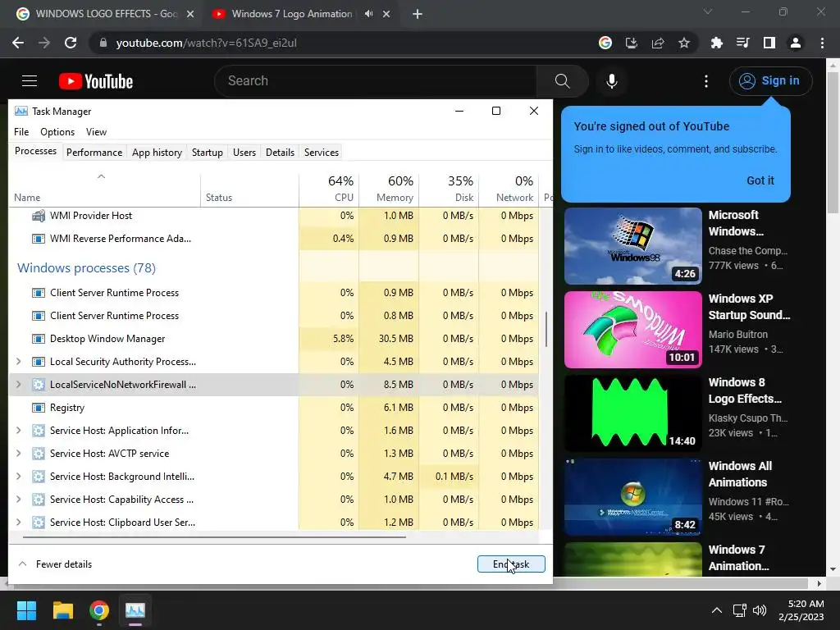Expand Service Host: AVCTP service row
The width and height of the screenshot is (840, 630).
18,453
